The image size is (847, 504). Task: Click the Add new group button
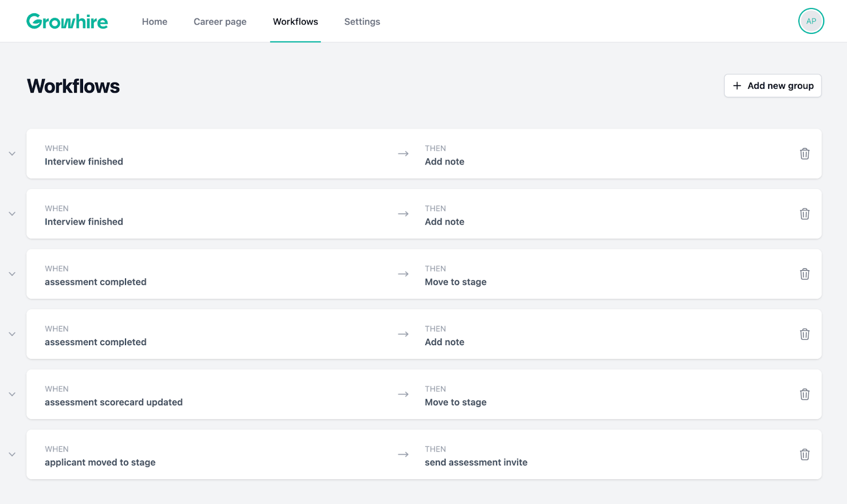pos(772,86)
